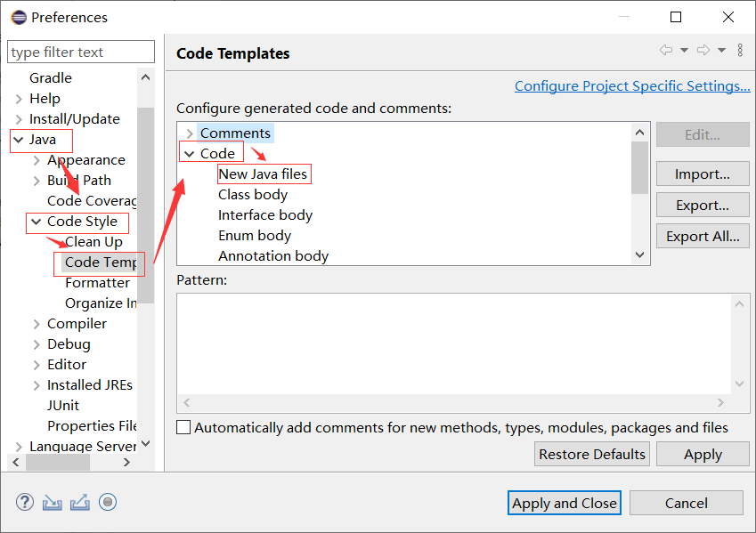756x533 pixels.
Task: Click preferences tree horizontal scroll-left arrow
Action: 16,463
